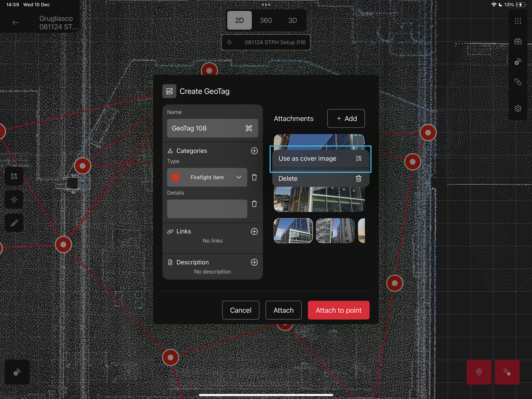Open the paperclip attachments icon in right toolbar
Screen dimensions: 532x399
518,82
